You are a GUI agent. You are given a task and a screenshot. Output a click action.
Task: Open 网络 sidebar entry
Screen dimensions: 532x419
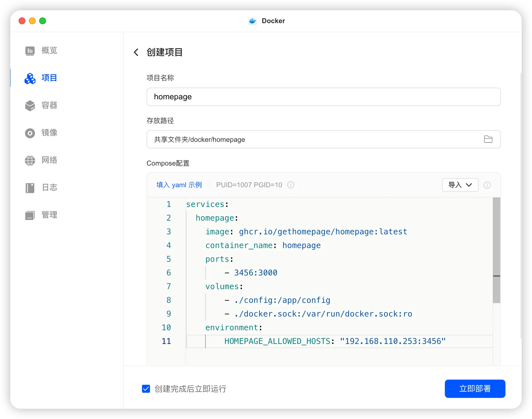49,160
